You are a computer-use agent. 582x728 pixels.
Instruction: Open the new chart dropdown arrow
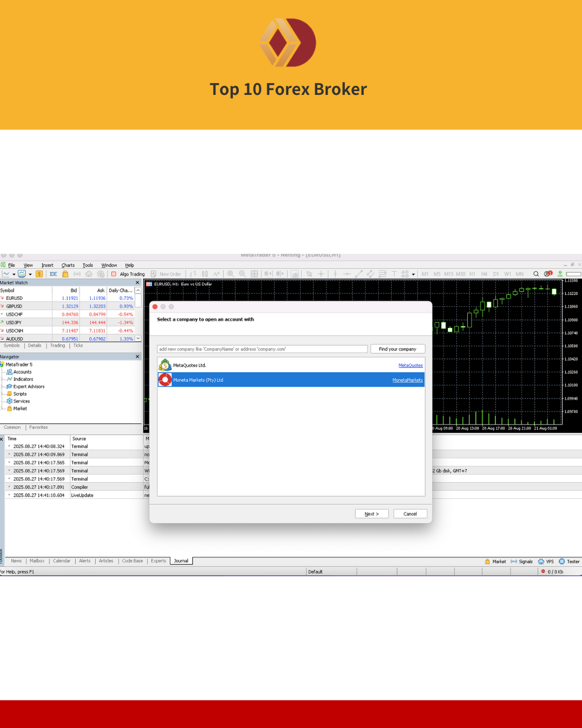[x=14, y=274]
